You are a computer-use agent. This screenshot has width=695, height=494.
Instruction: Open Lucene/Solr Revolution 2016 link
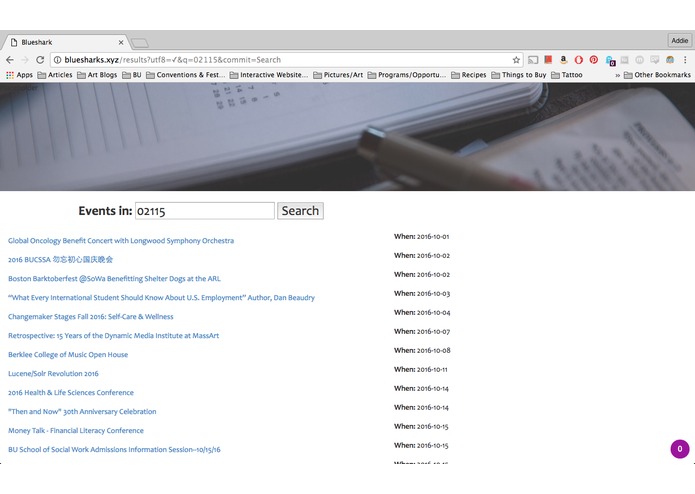(53, 374)
